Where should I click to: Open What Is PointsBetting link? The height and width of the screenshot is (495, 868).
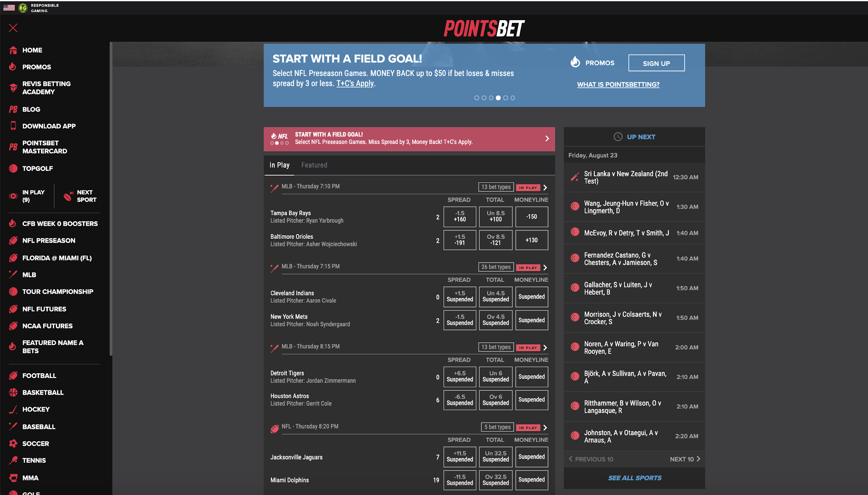point(618,84)
